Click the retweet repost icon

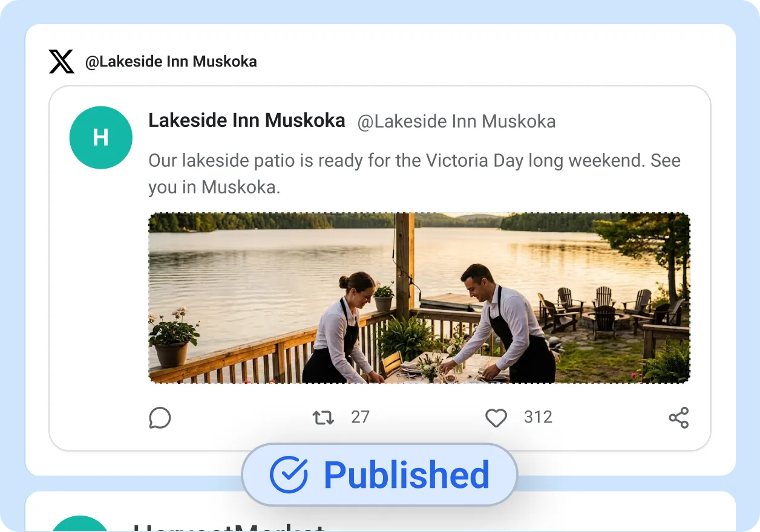(x=323, y=417)
